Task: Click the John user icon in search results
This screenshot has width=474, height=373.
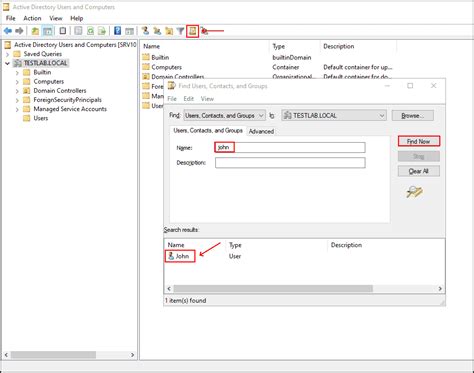Action: [x=171, y=256]
